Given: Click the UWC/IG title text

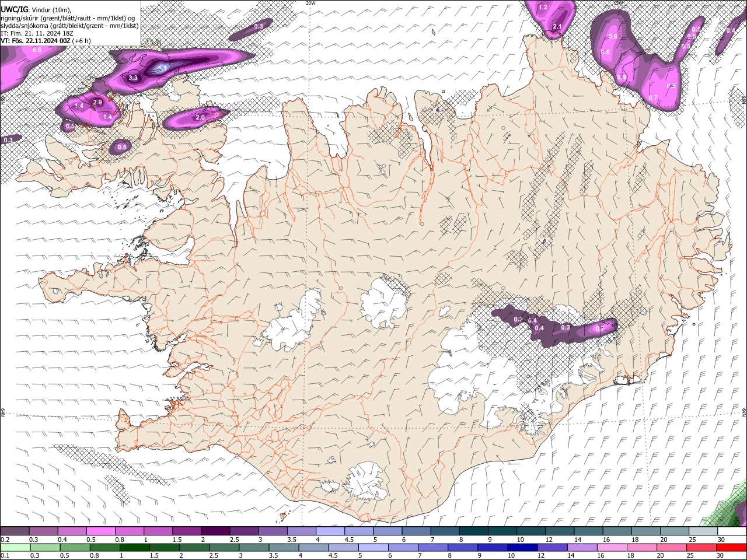Looking at the screenshot, I should (x=14, y=9).
